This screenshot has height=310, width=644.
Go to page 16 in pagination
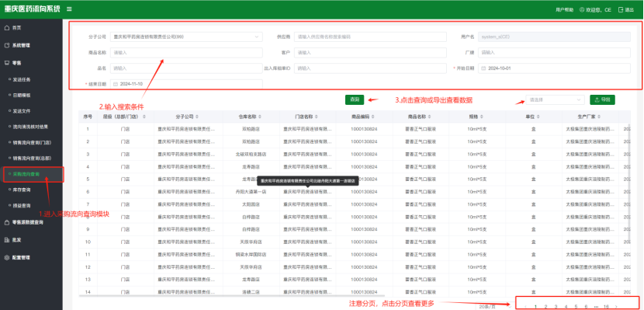(606, 307)
